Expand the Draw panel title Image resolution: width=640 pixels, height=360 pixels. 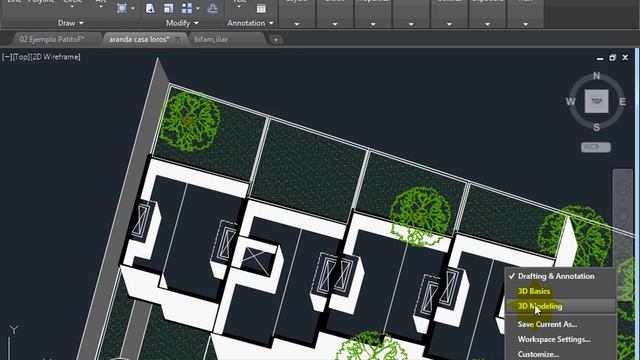coord(70,23)
